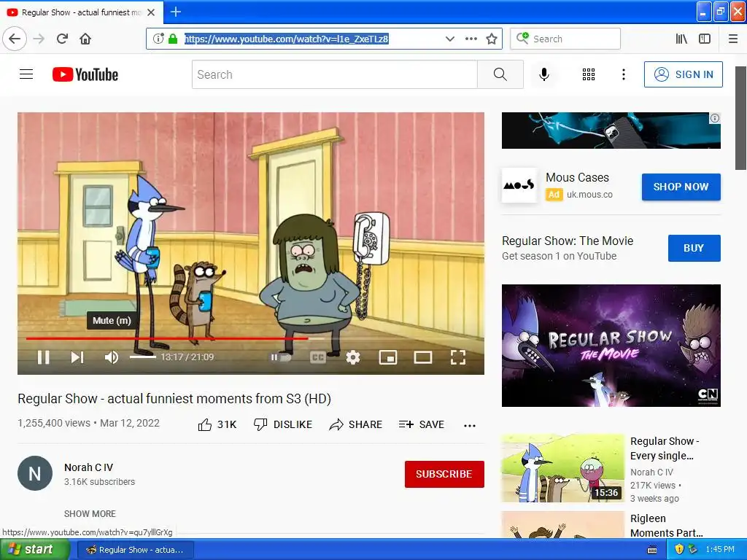Open security shield tray icon
Viewport: 747px width, 560px height.
tap(679, 550)
